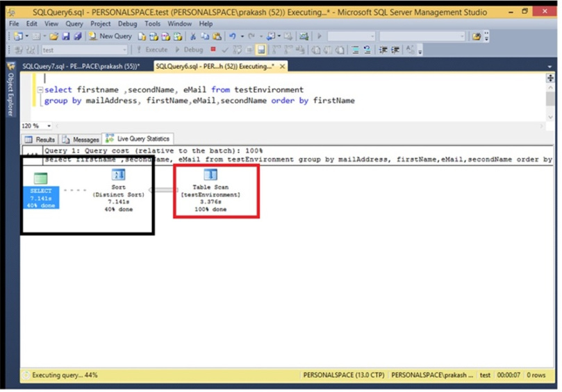Click the Navigate Backward icon
Viewport: 562px width, 392px height.
(272, 36)
